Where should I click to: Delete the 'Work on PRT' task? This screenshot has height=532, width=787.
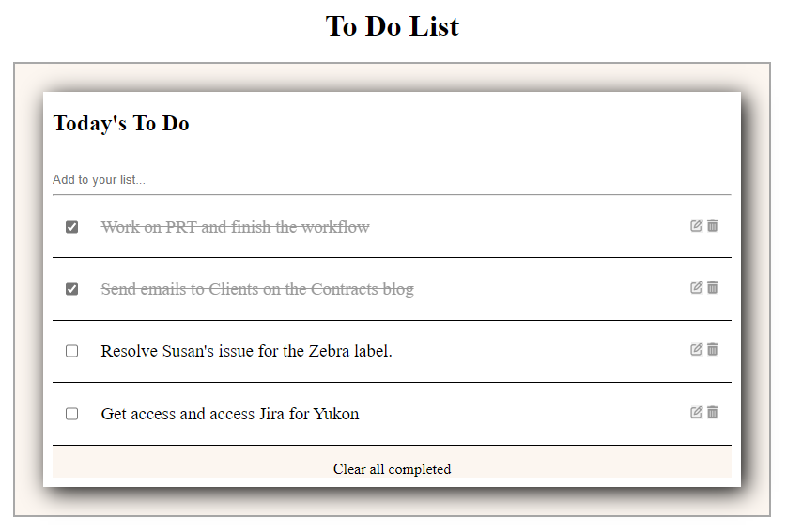pos(712,225)
